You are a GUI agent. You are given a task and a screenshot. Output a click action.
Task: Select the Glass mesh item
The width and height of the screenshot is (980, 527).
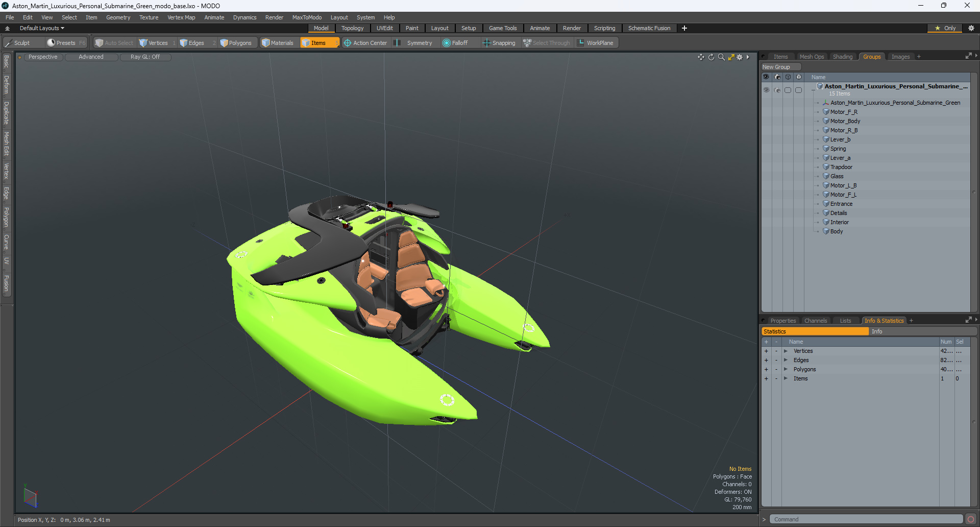837,176
